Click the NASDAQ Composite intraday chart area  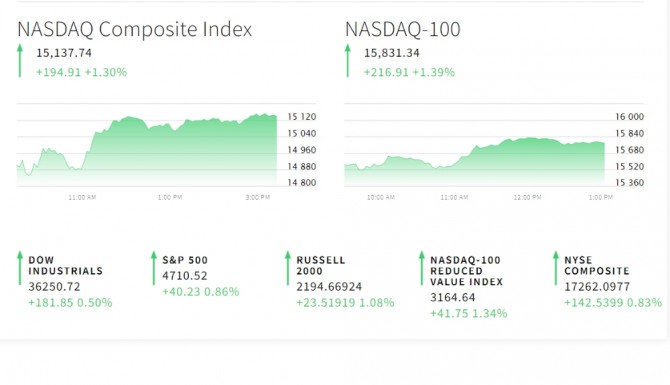click(147, 150)
